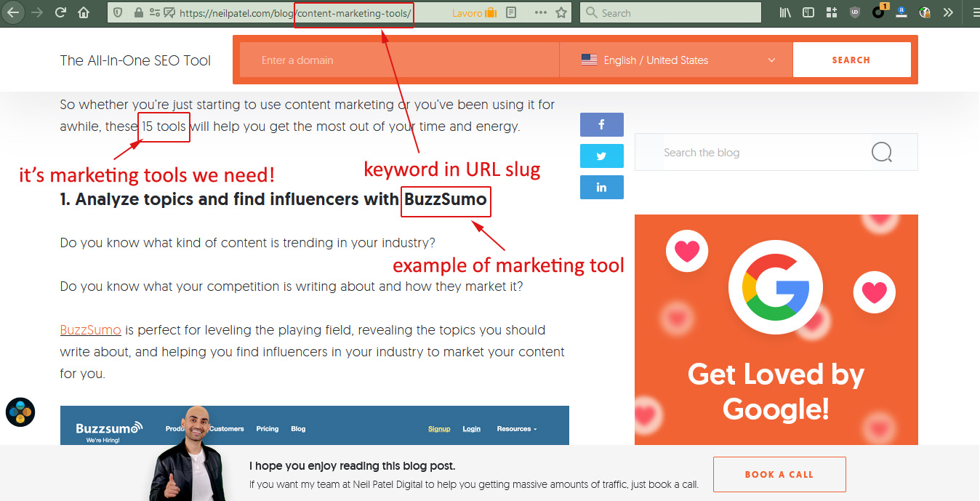
Task: Click the blog search magnifier icon
Action: (881, 153)
